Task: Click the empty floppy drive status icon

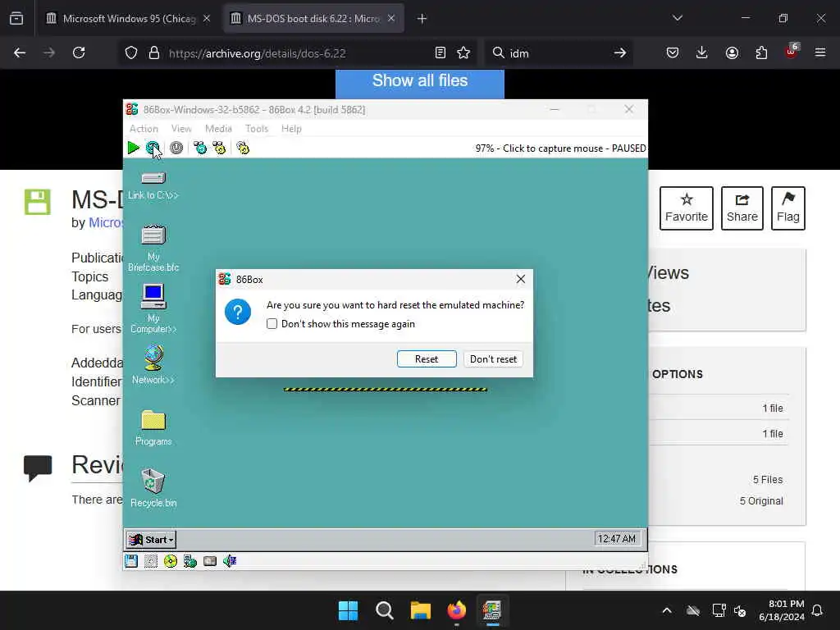Action: [x=151, y=561]
